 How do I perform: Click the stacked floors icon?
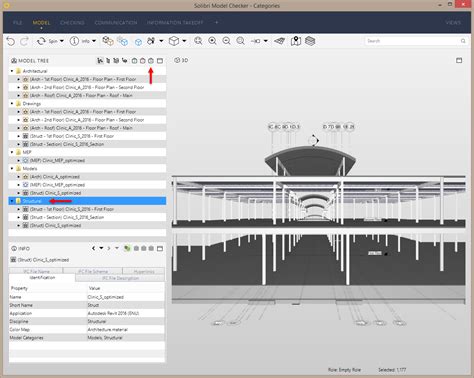(x=310, y=41)
